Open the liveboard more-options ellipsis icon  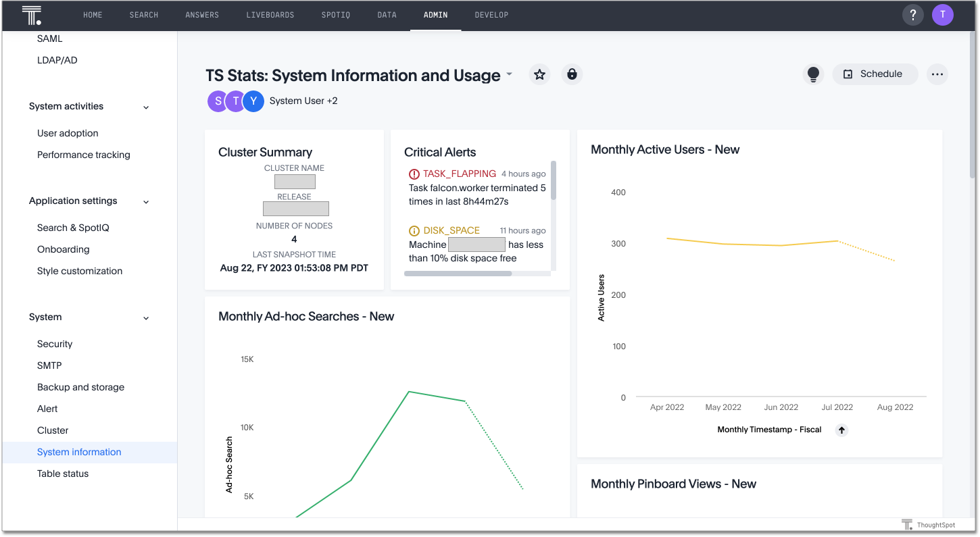coord(937,74)
